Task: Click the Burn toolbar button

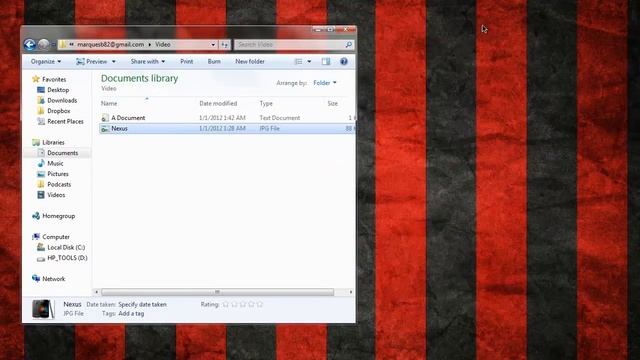Action: [214, 62]
